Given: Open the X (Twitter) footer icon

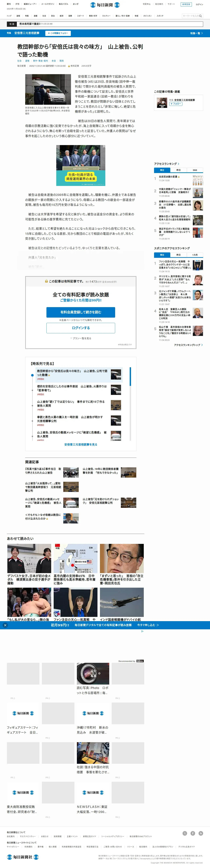Looking at the screenshot, I should 185,833.
